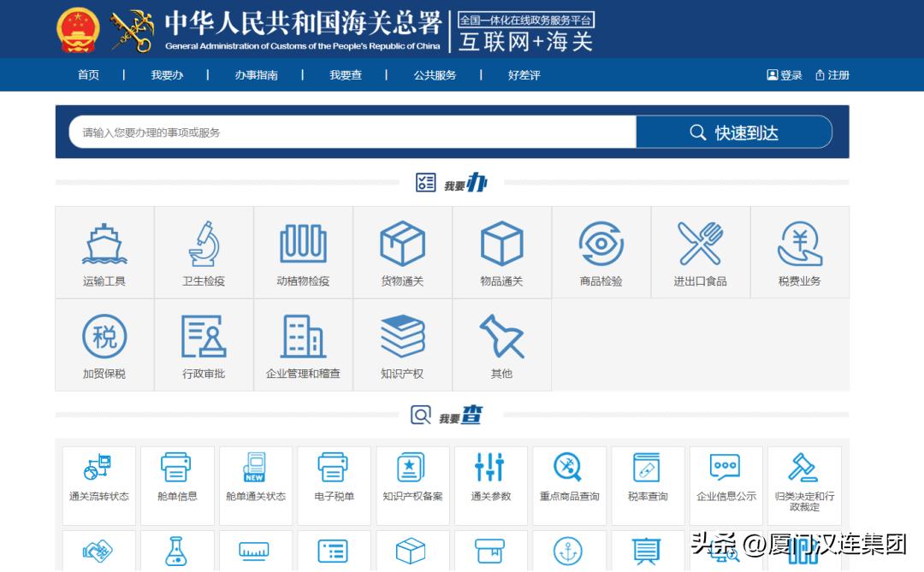Image resolution: width=924 pixels, height=572 pixels.
Task: Open the 加贸保税 bonded trade service
Action: click(104, 344)
